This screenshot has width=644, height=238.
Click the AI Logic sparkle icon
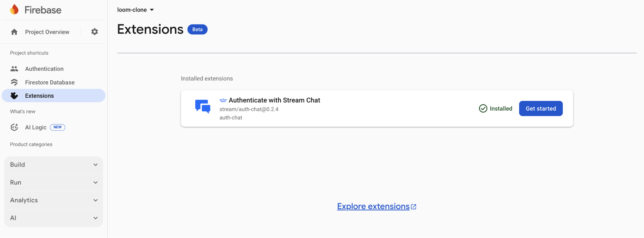(x=14, y=127)
